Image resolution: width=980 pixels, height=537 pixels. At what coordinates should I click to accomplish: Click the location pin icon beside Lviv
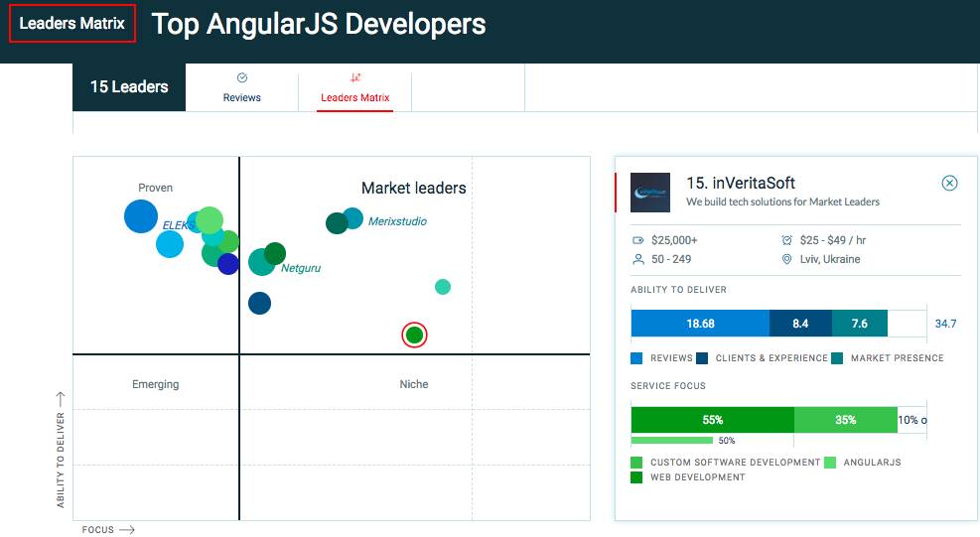click(786, 259)
